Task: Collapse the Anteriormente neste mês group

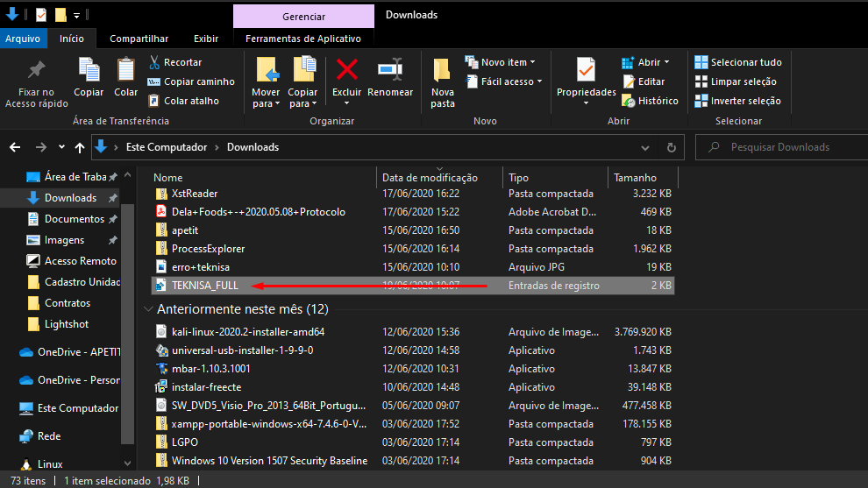Action: (146, 309)
